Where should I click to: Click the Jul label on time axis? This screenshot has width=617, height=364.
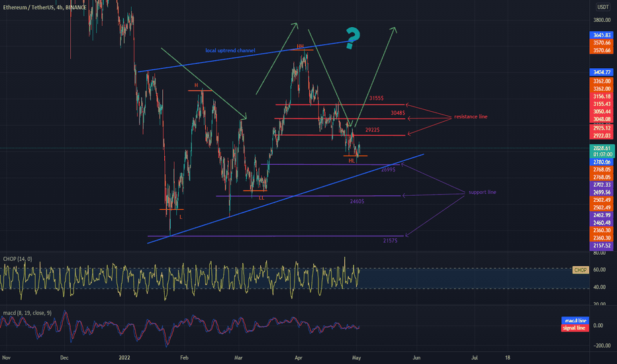(x=475, y=357)
